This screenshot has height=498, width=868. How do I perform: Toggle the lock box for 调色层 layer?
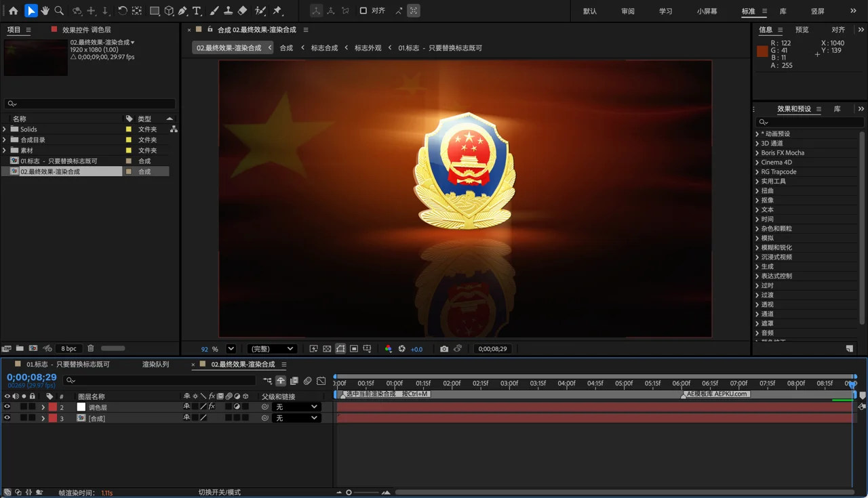32,407
